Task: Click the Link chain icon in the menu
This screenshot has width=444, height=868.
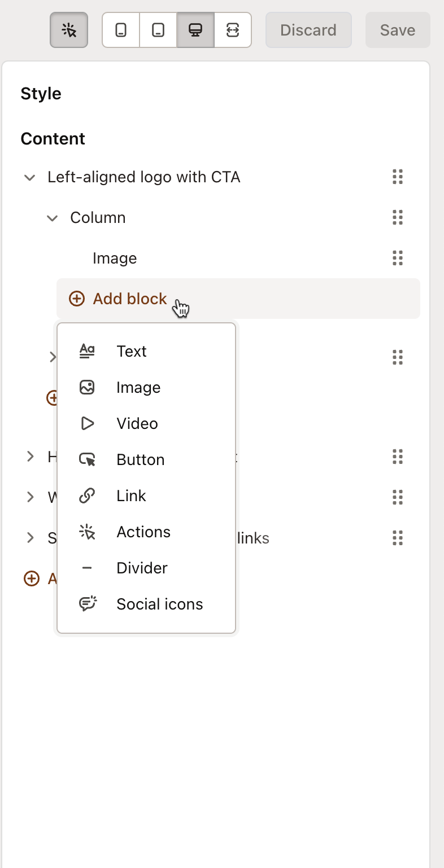Action: (87, 495)
